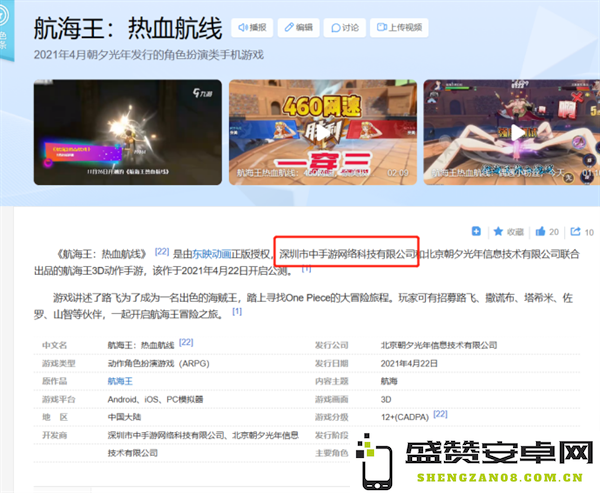Image resolution: width=600 pixels, height=493 pixels.
Task: Open the 讨论 discussion button
Action: point(345,28)
